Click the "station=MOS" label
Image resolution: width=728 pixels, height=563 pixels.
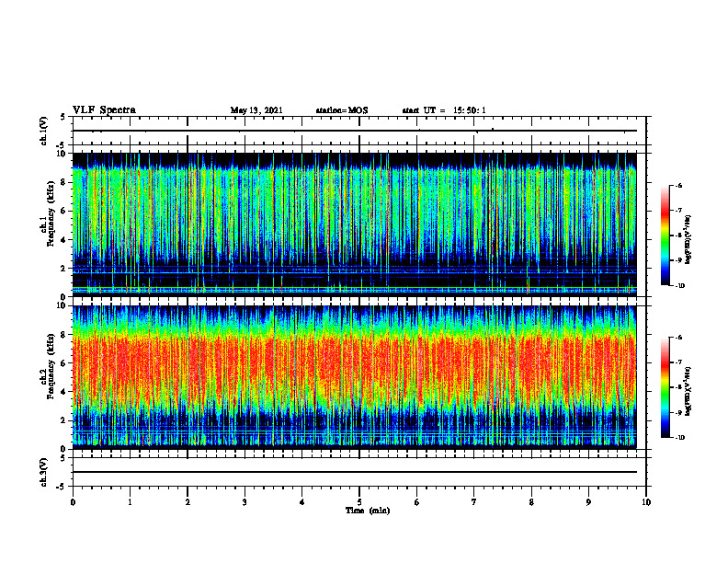(x=342, y=110)
